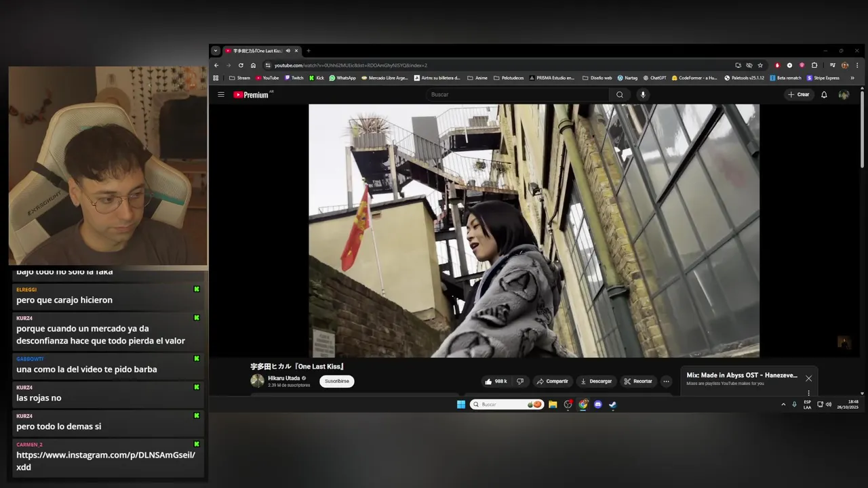The height and width of the screenshot is (488, 868).
Task: Open the Mercado Libre bookmark
Action: click(x=385, y=78)
